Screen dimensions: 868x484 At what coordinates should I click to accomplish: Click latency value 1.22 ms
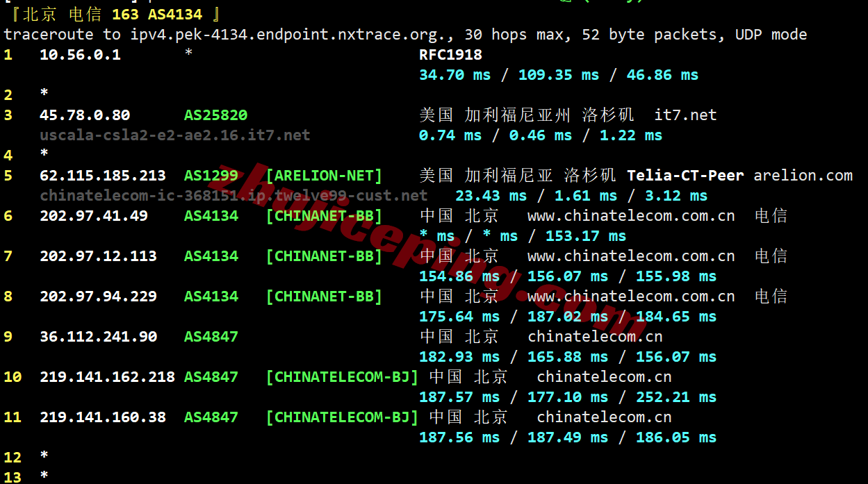click(x=631, y=135)
